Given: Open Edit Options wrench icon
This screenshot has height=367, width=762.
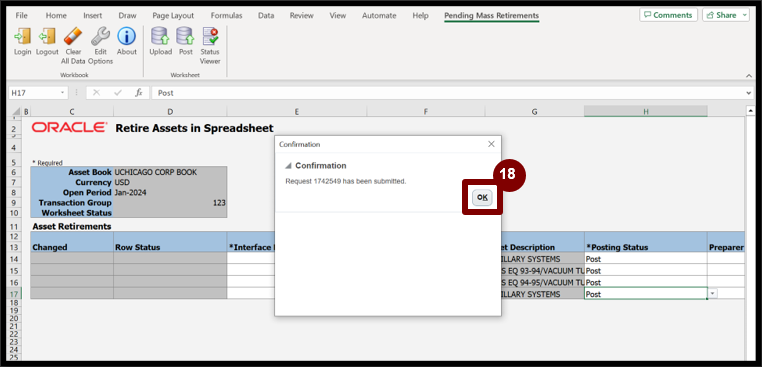Looking at the screenshot, I should (100, 36).
